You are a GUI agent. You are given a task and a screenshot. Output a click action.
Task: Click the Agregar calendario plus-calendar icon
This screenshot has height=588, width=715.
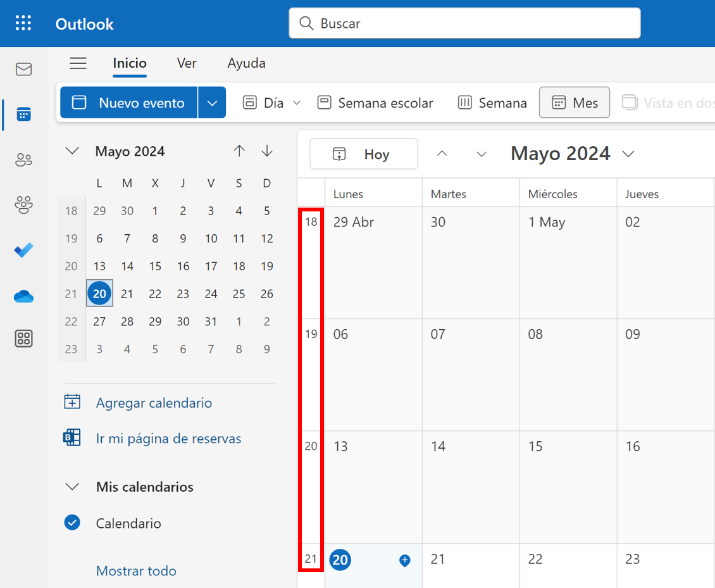(x=72, y=402)
